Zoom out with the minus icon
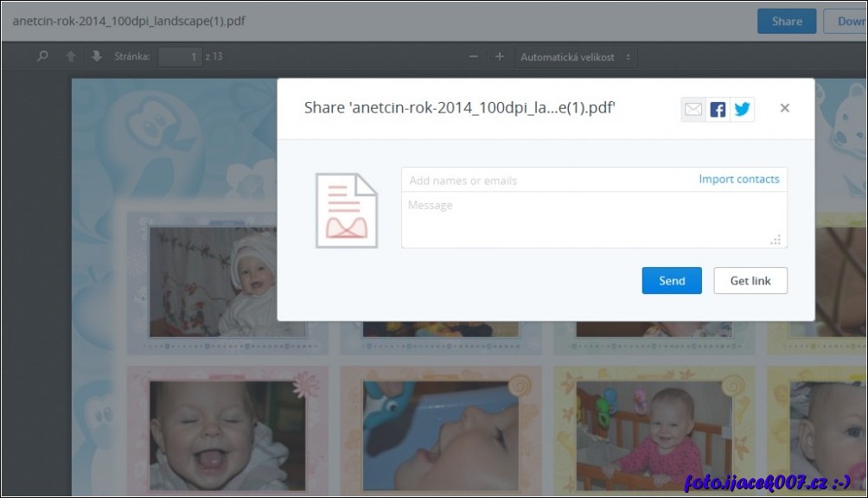868x498 pixels. [x=474, y=57]
